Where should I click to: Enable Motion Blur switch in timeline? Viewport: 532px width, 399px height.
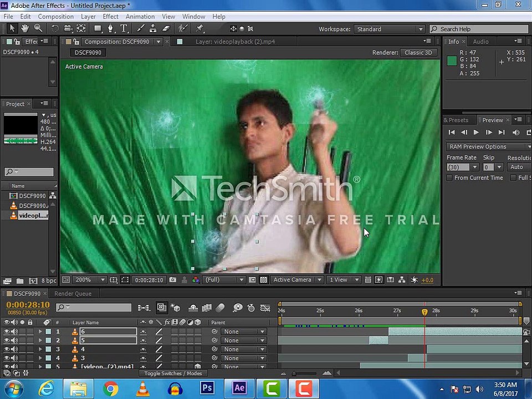click(x=221, y=308)
